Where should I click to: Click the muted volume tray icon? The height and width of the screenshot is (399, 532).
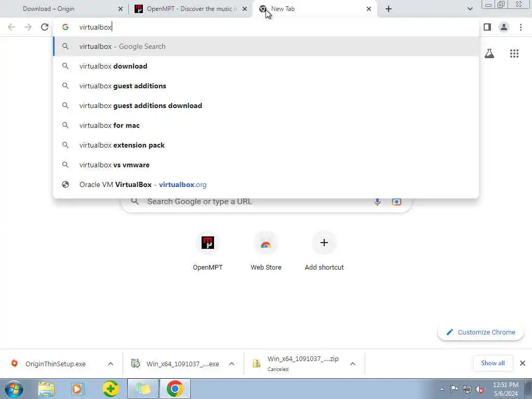[x=480, y=390]
